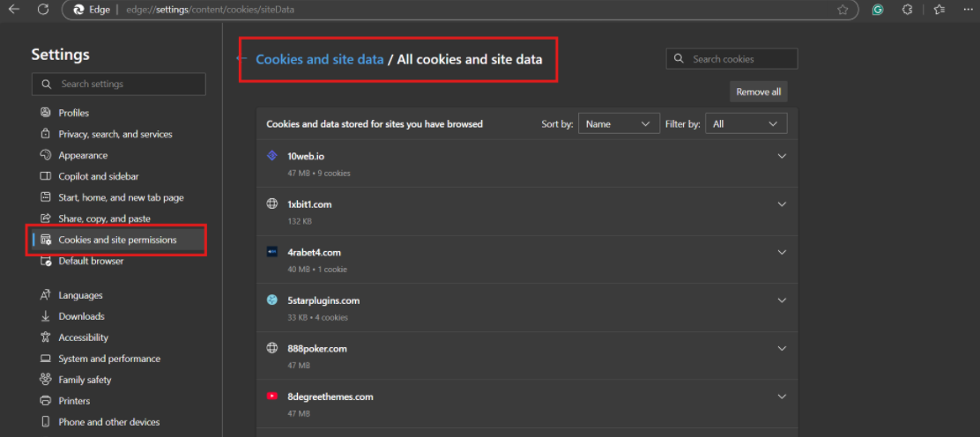The image size is (980, 437).
Task: Click the Share, copy, paste icon
Action: tap(45, 218)
